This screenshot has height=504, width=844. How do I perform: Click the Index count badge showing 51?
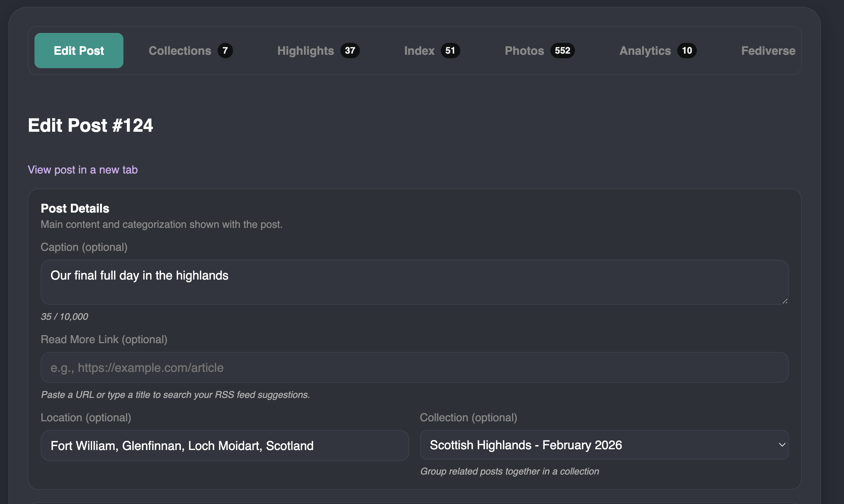pos(450,51)
